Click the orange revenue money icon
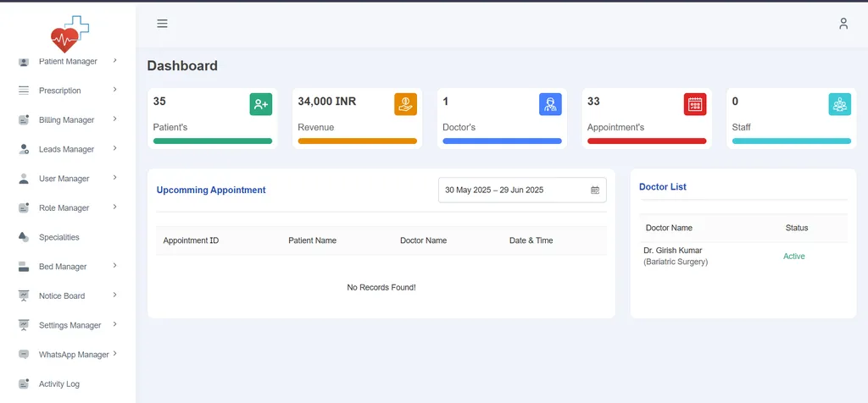Image resolution: width=868 pixels, height=403 pixels. click(x=406, y=104)
